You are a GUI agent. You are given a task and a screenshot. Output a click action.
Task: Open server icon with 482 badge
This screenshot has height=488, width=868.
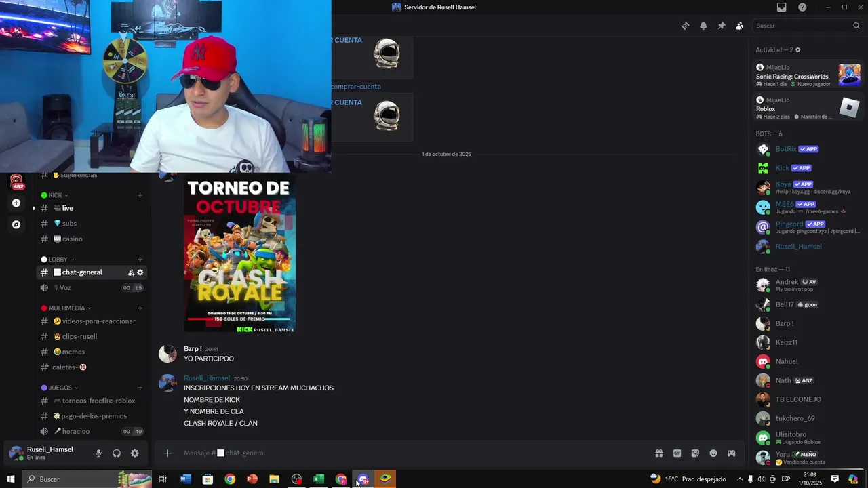coord(17,182)
